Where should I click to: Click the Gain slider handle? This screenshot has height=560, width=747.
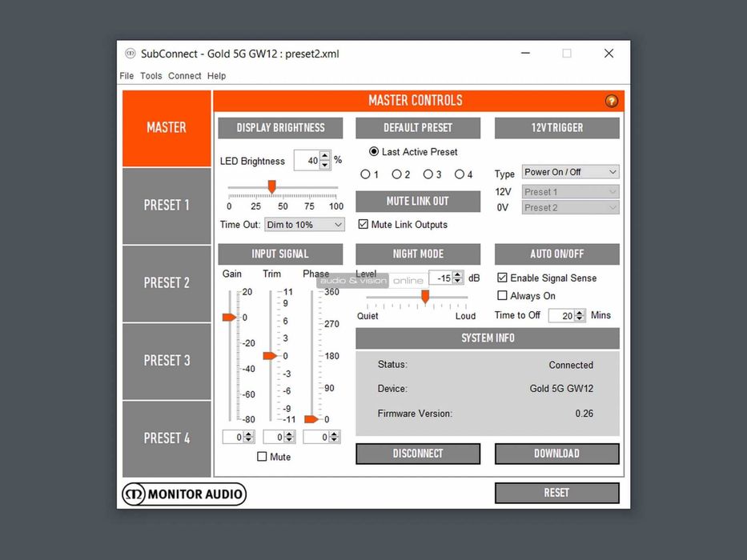[229, 317]
